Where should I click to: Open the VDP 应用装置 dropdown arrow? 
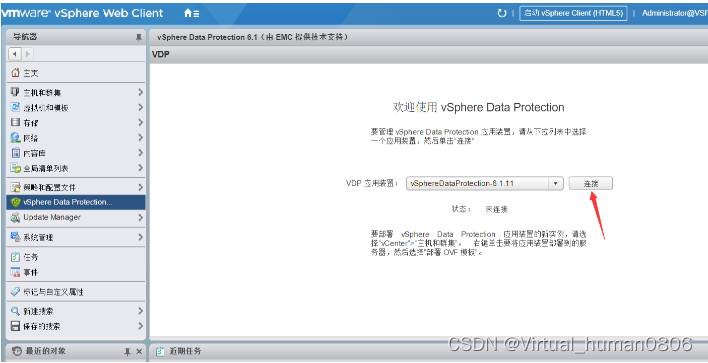pyautogui.click(x=555, y=184)
